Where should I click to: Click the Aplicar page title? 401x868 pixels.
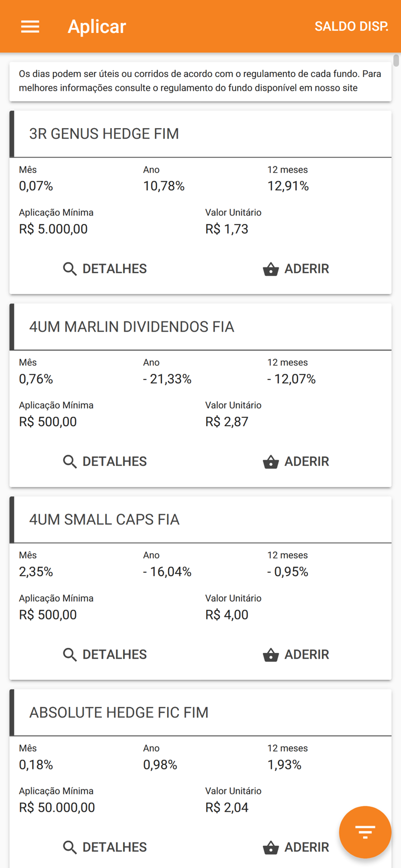click(x=97, y=26)
